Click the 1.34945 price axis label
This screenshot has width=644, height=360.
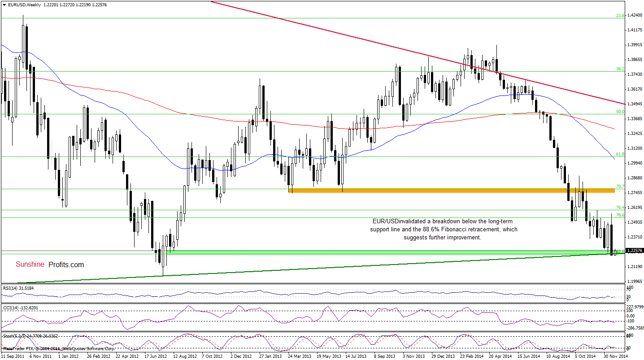(x=635, y=104)
